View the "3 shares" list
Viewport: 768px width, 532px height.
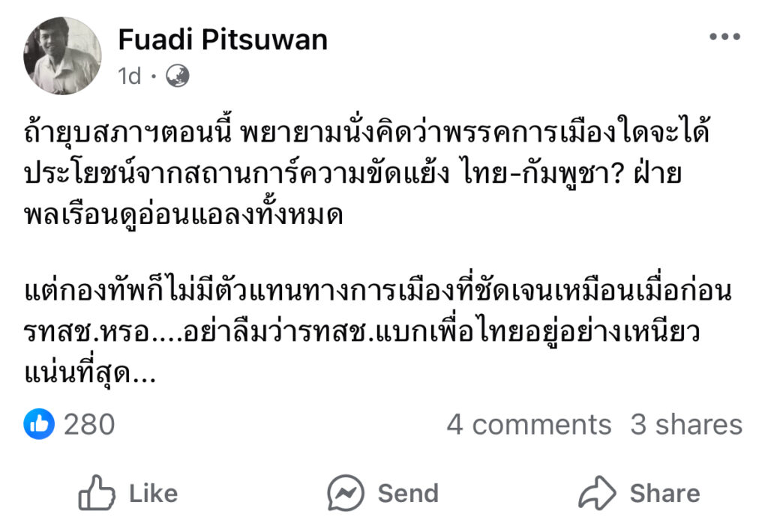685,425
